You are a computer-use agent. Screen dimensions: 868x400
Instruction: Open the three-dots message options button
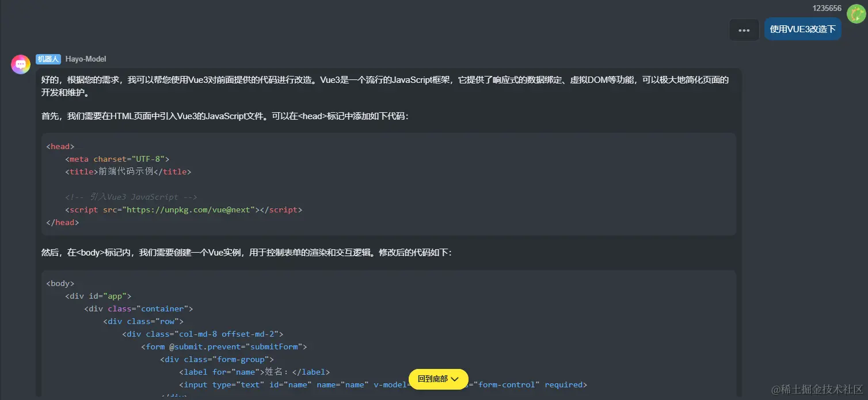point(744,30)
